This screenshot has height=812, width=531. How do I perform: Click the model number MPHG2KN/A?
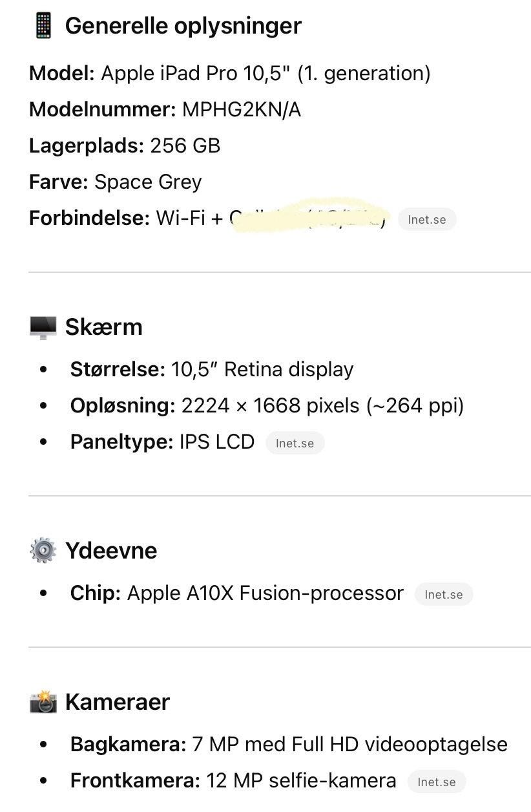[242, 110]
